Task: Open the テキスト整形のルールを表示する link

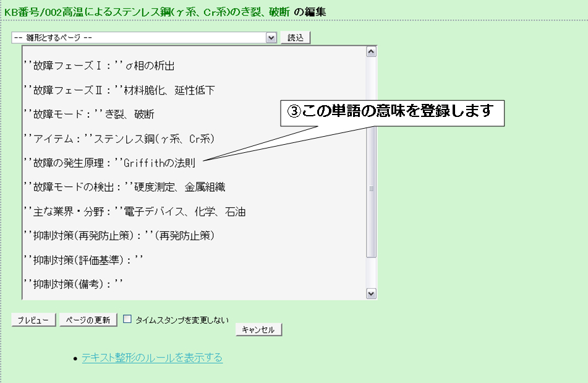Action: point(152,358)
